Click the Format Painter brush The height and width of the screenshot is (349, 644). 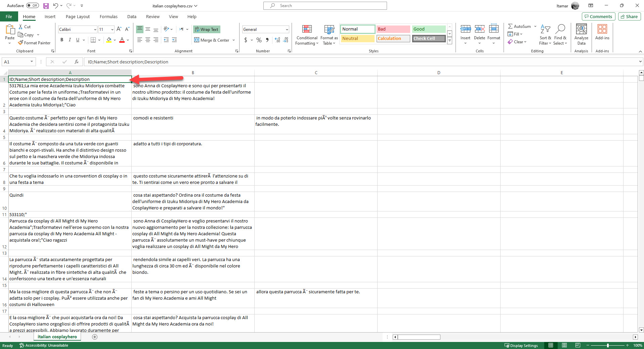tap(20, 43)
